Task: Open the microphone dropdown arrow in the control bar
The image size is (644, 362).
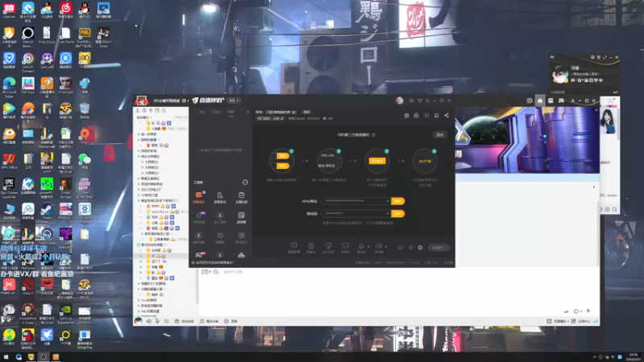Action: coord(368,247)
